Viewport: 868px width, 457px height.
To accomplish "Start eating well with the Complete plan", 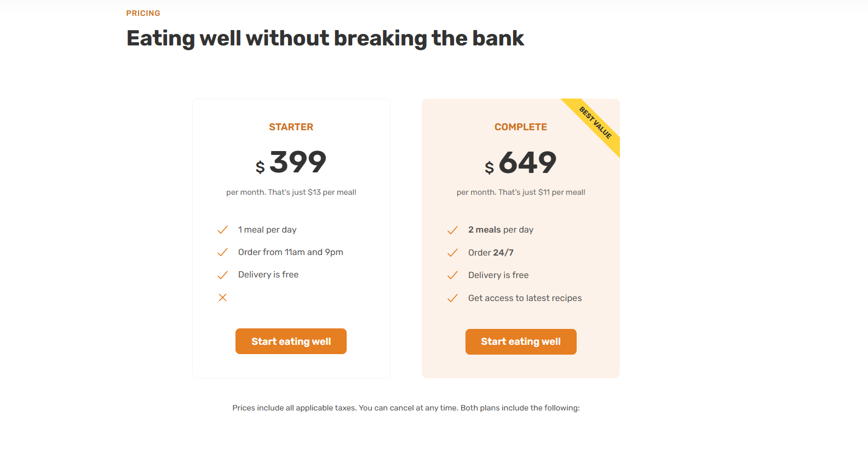I will point(521,342).
